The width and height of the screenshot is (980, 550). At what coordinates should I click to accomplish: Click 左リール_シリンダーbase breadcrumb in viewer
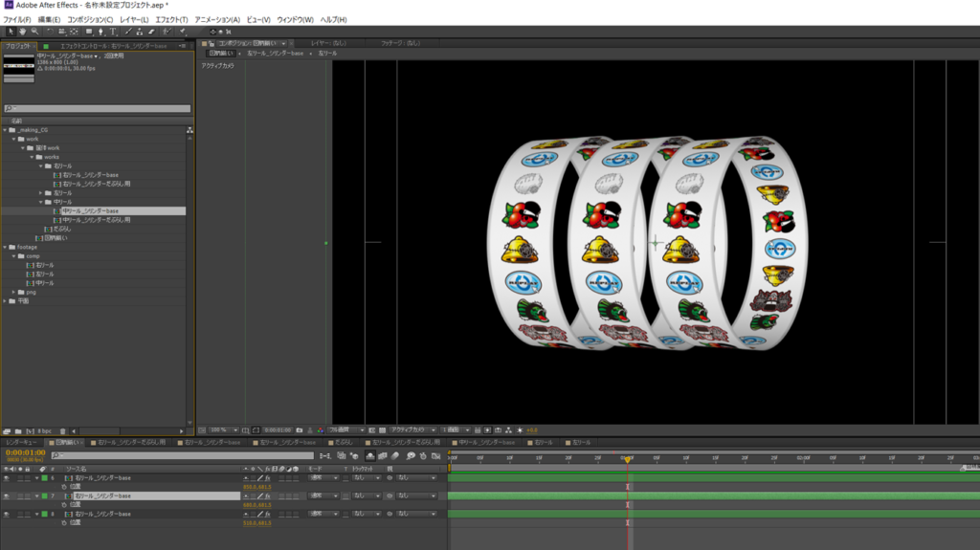point(275,54)
